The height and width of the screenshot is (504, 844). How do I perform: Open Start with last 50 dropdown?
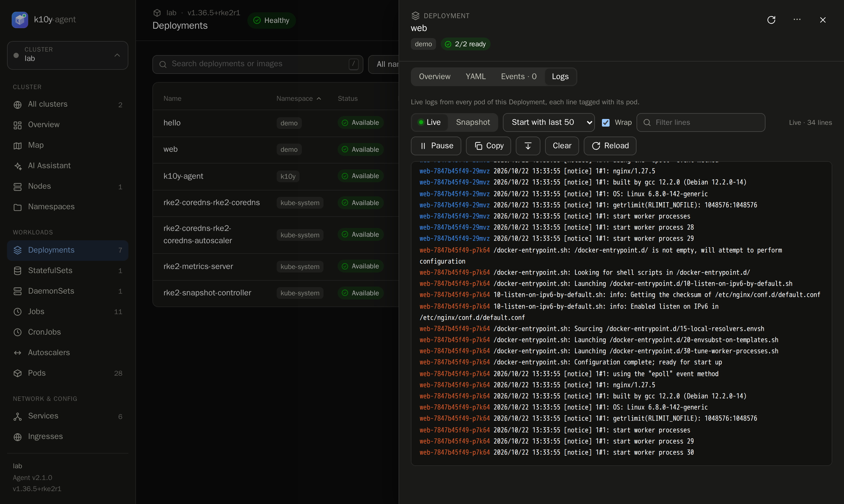[x=549, y=122]
